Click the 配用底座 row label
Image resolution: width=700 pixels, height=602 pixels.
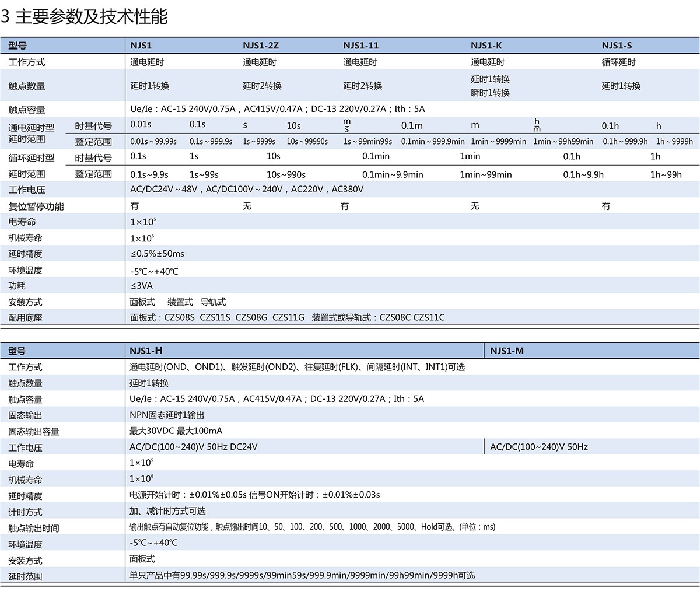coord(25,318)
